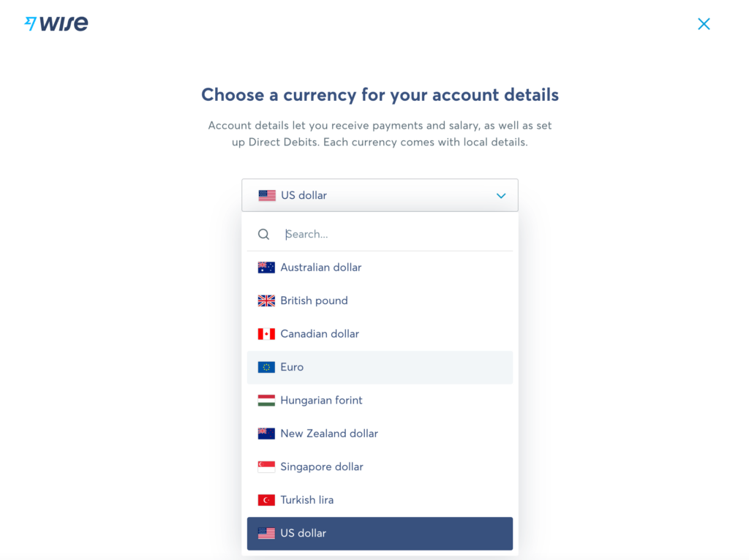Viewport: 749px width, 560px height.
Task: Click the British Union Jack flag icon
Action: pyautogui.click(x=266, y=300)
